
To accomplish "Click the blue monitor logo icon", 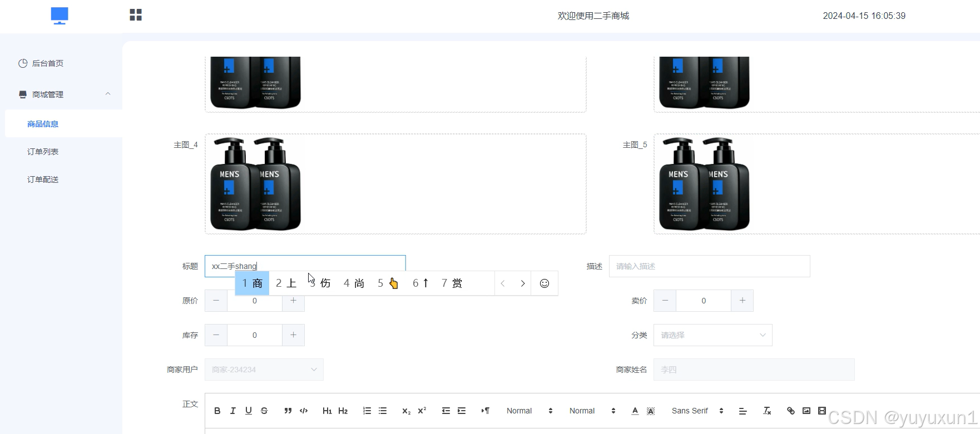I will coord(60,16).
